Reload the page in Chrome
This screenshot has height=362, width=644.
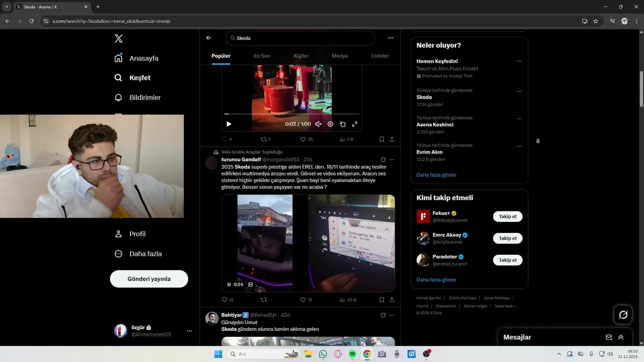(x=31, y=21)
